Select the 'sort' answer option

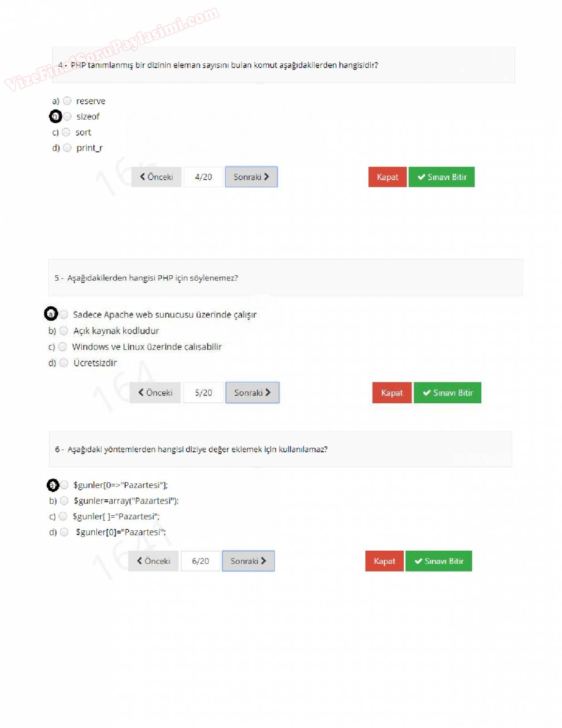(x=66, y=132)
